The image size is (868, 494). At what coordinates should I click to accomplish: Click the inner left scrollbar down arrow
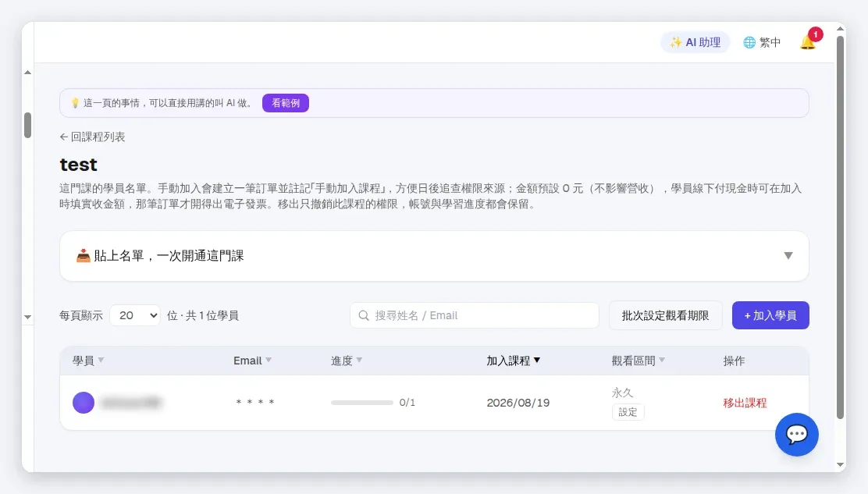coord(27,318)
